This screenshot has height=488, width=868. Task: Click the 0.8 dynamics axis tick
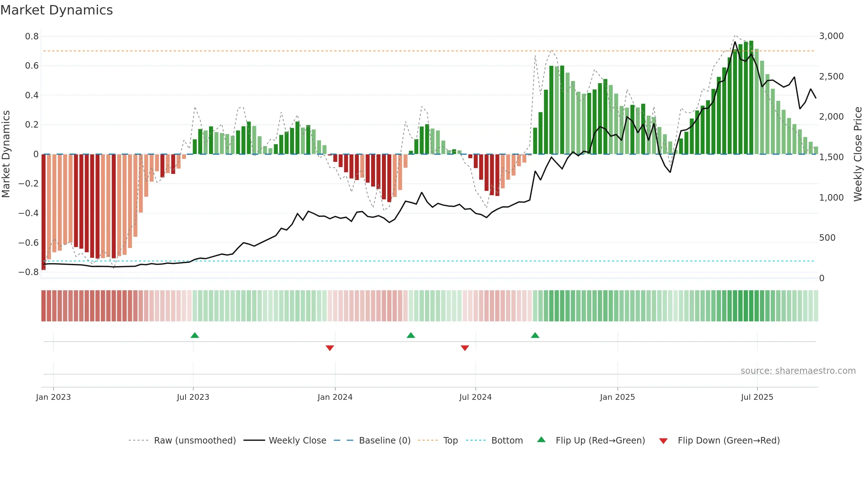pyautogui.click(x=32, y=37)
